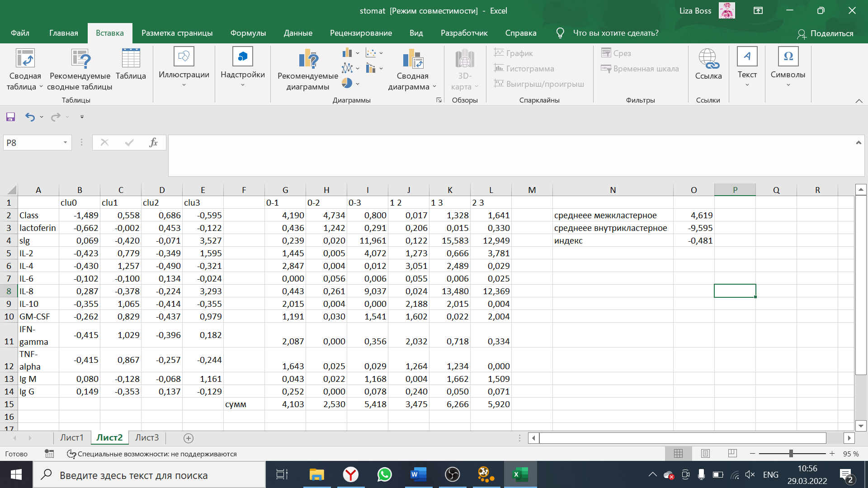Expand the Name Box dropdown arrow
Screen dimensions: 868x488
click(x=65, y=143)
